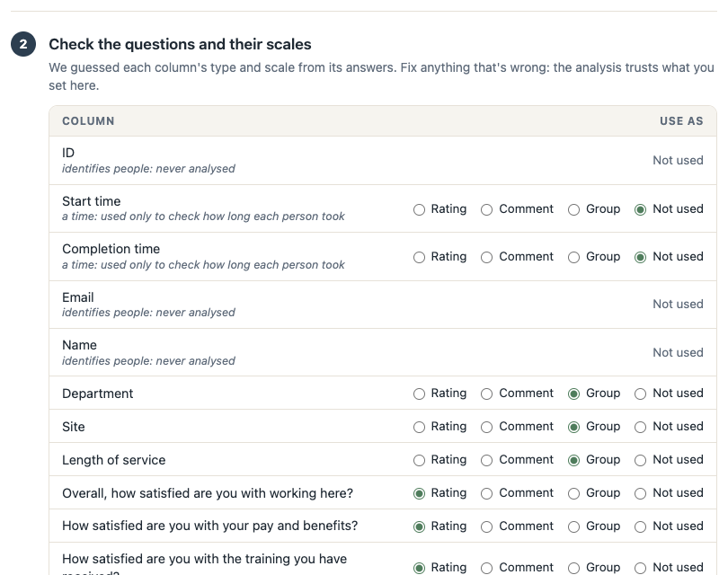Mark Length of service Not used
The image size is (728, 575).
click(x=640, y=460)
